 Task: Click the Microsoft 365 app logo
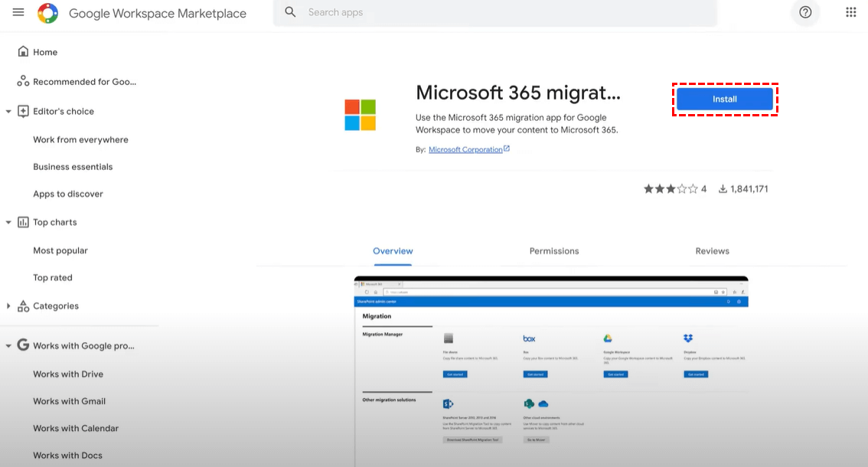[360, 115]
